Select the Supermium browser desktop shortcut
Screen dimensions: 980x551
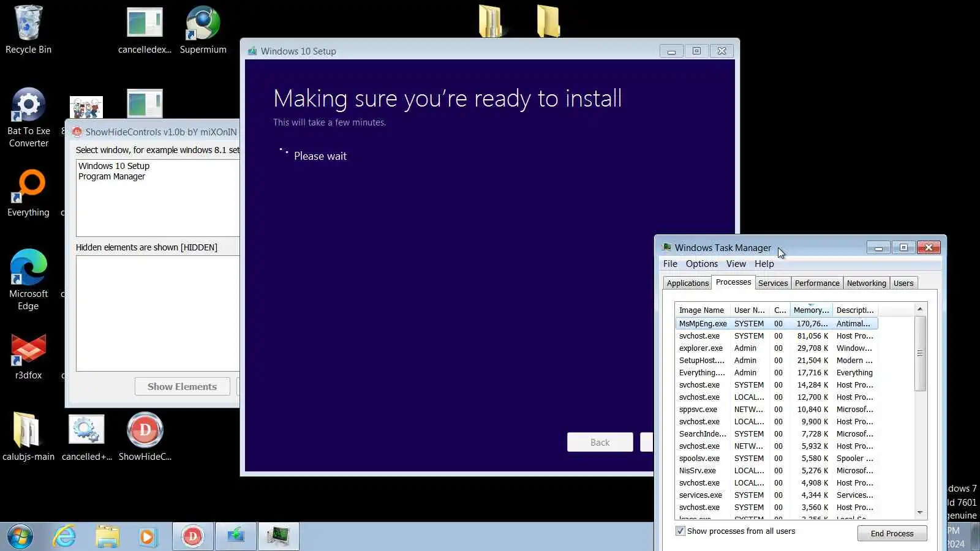pos(203,29)
